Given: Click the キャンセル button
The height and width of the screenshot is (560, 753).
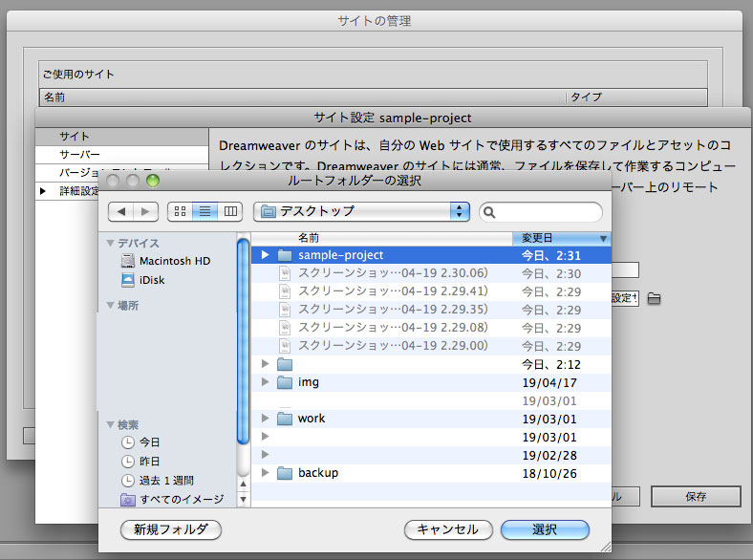Looking at the screenshot, I should click(x=448, y=529).
